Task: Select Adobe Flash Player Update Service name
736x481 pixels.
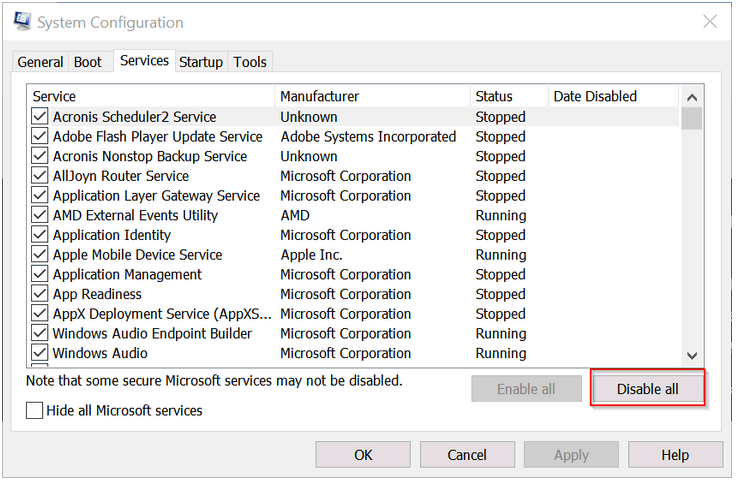Action: tap(158, 137)
